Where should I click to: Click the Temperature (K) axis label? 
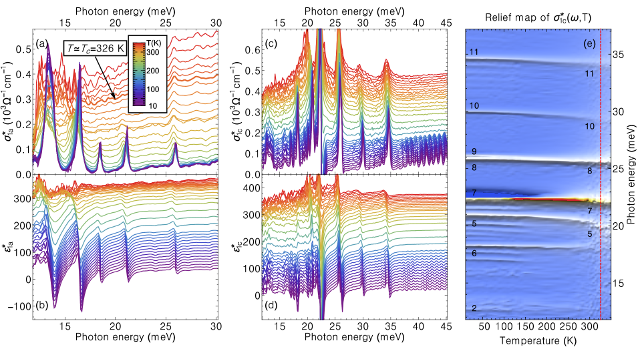click(x=538, y=341)
